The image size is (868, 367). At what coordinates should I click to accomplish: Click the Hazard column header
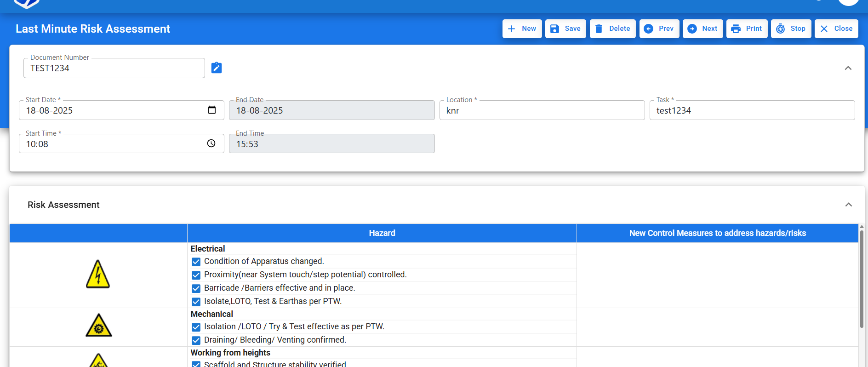(x=382, y=233)
